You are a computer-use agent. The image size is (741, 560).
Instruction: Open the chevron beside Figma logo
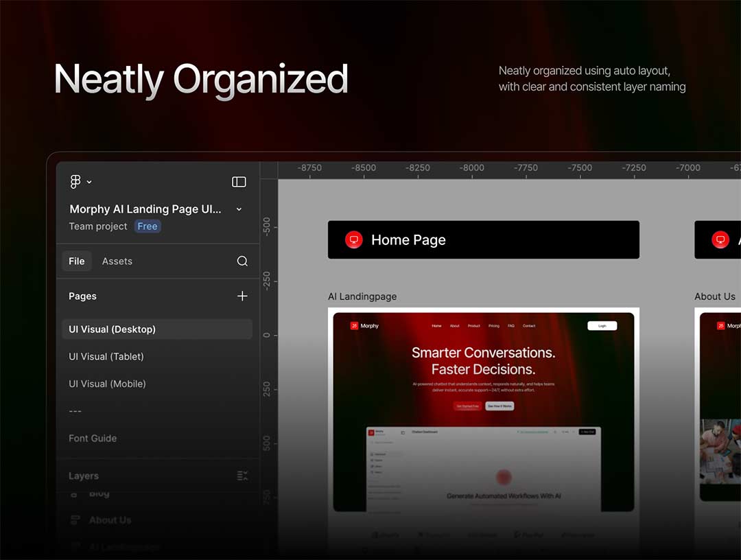[89, 182]
